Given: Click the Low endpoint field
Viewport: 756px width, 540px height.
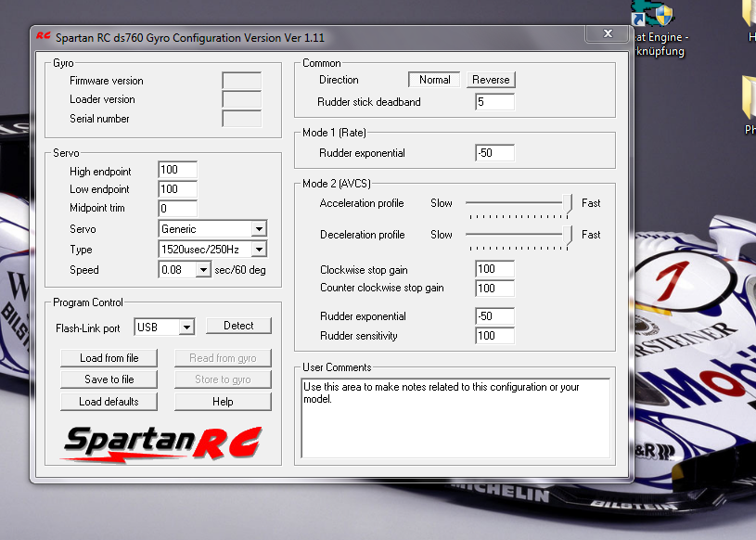Looking at the screenshot, I should [177, 189].
